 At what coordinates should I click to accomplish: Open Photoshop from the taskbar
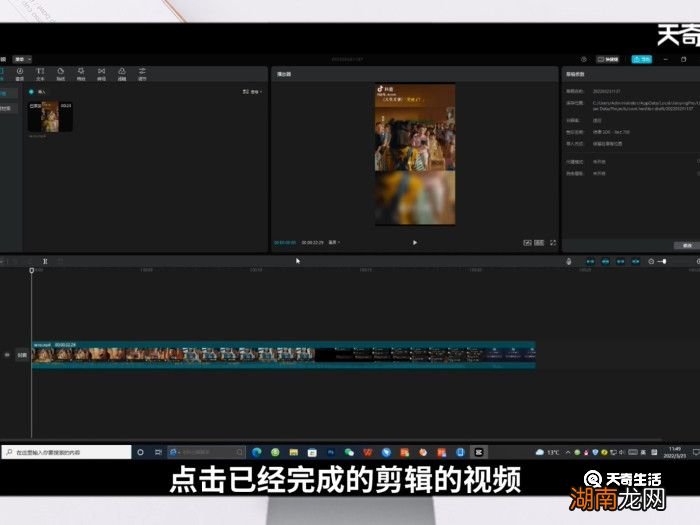click(331, 452)
